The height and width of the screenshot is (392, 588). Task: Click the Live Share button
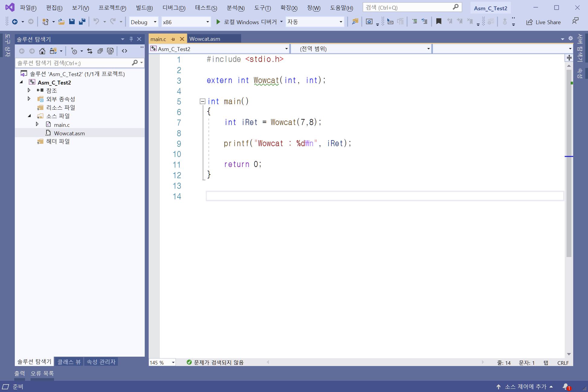pos(543,22)
